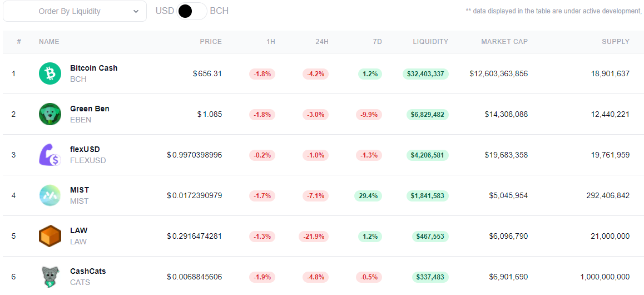The image size is (644, 295).
Task: Click the Green Ben dog icon
Action: click(x=49, y=114)
